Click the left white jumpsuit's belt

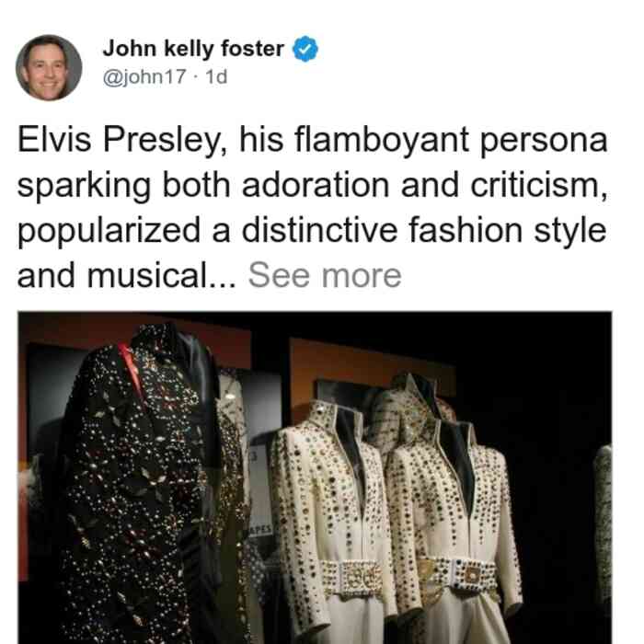(x=351, y=578)
